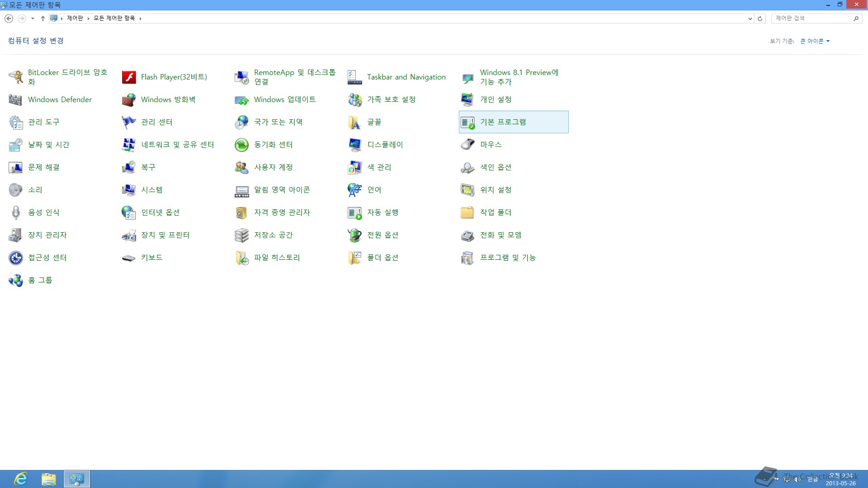Click the 키보드 link
Image resolution: width=868 pixels, height=488 pixels.
(152, 258)
